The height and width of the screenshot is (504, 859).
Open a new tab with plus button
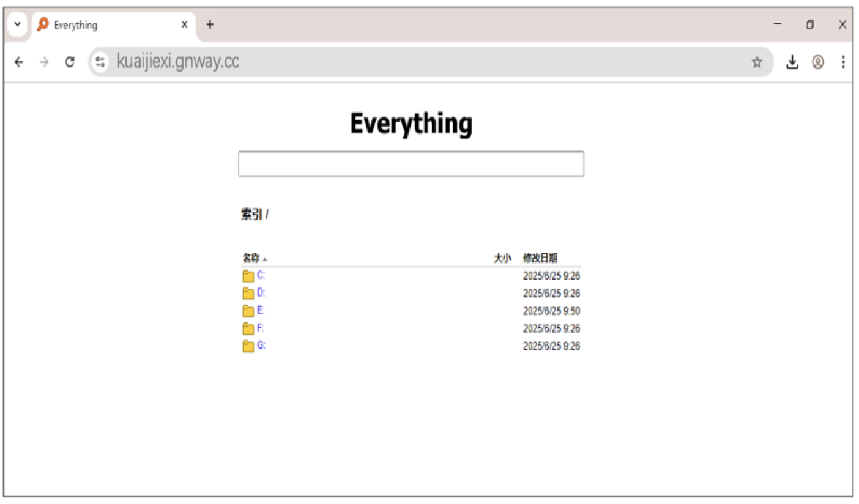[x=210, y=24]
